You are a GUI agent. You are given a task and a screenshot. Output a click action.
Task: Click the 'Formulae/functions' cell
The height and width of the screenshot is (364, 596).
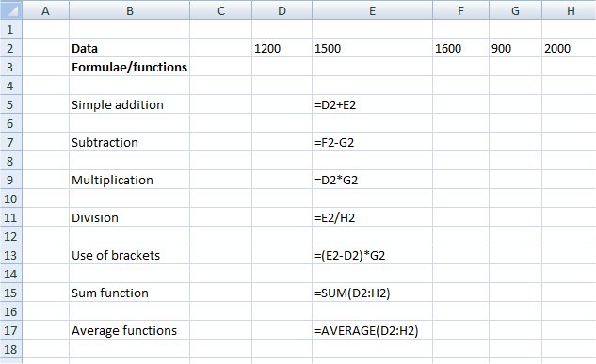click(130, 67)
